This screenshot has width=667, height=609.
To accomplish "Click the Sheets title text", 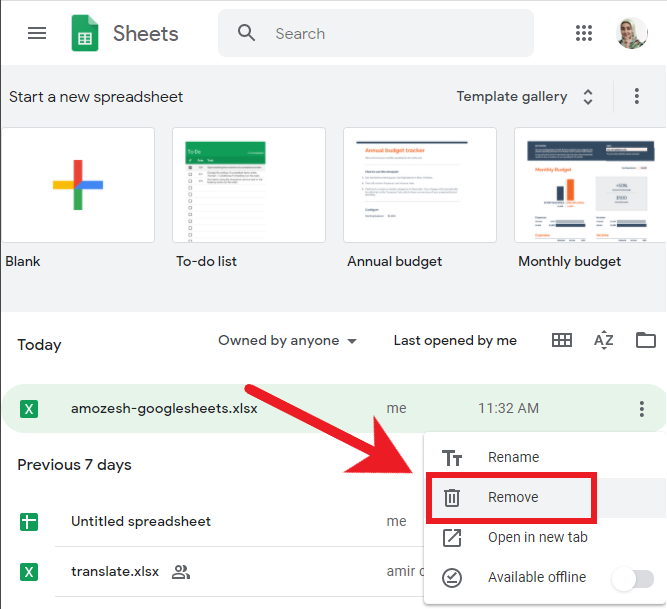I will (145, 34).
